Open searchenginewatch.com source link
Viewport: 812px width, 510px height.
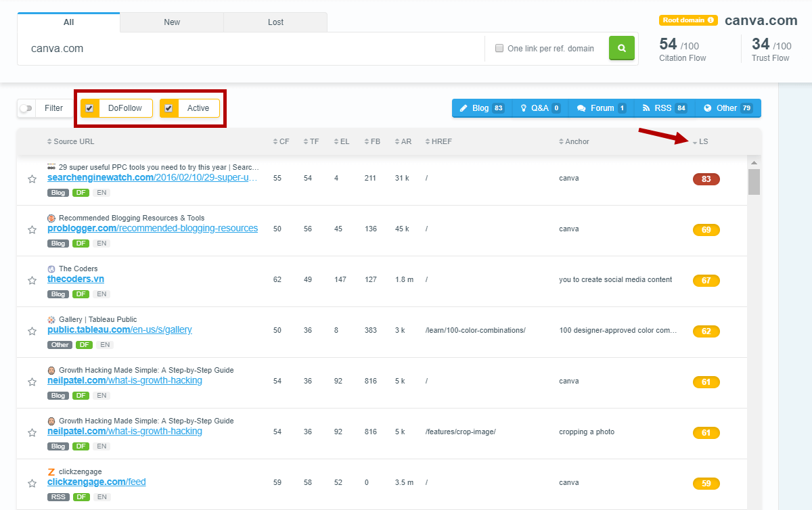tap(153, 178)
